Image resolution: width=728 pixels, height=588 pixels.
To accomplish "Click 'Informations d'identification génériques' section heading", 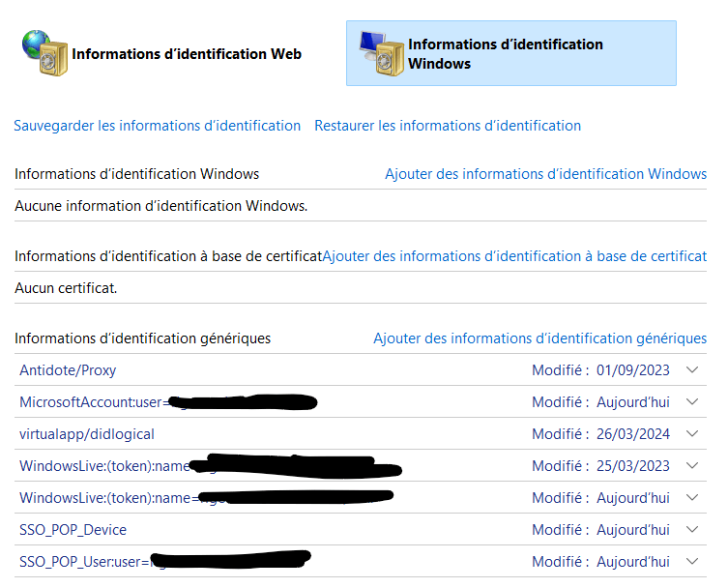I will pos(142,338).
